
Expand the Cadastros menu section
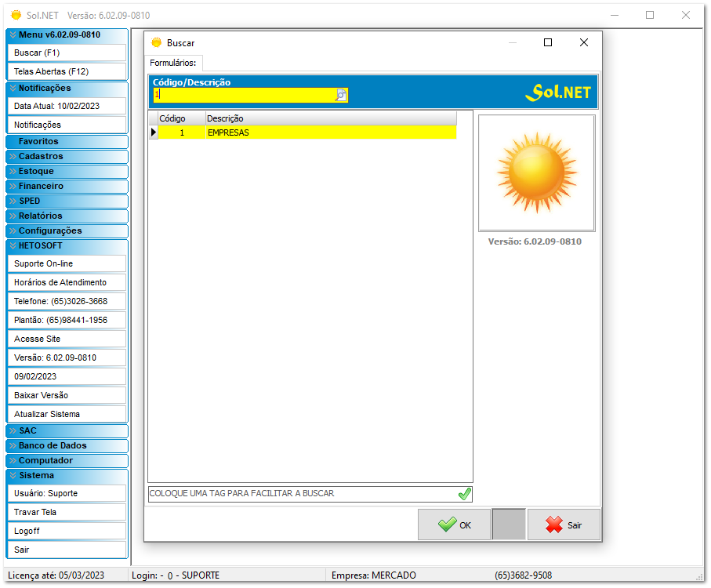(x=67, y=157)
